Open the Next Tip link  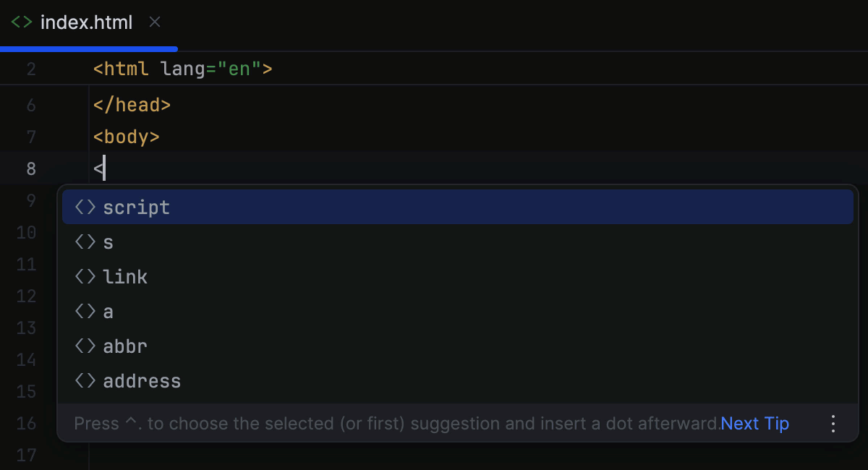click(x=754, y=424)
